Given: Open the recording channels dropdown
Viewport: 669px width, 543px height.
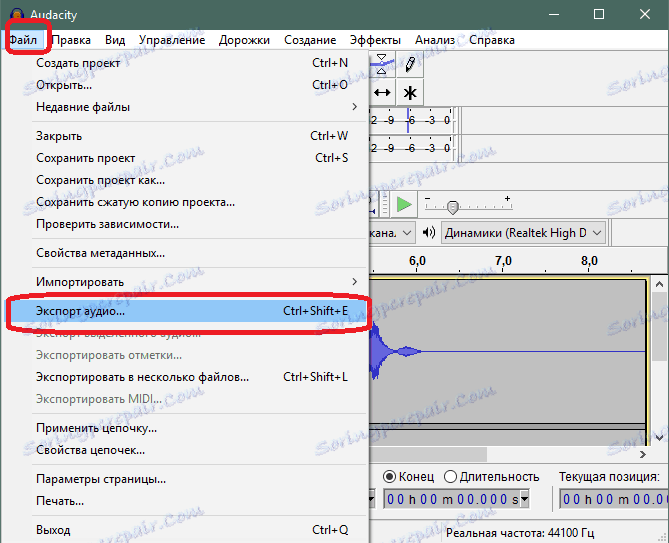Looking at the screenshot, I should pos(392,233).
